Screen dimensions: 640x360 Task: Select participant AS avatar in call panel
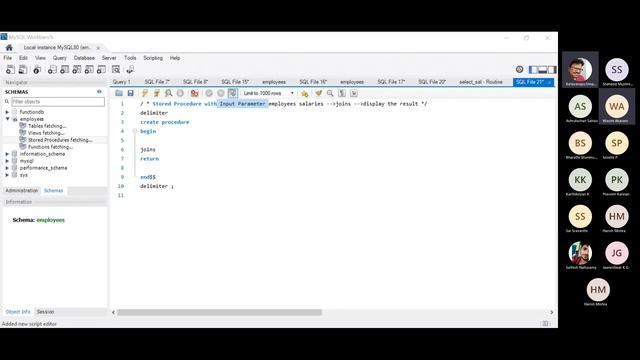click(580, 107)
